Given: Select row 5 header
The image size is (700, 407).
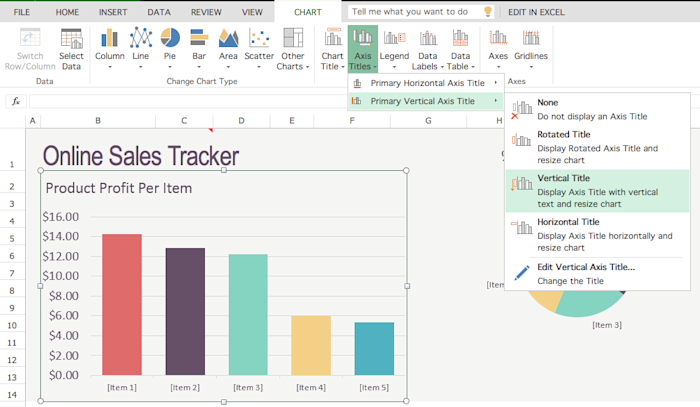Looking at the screenshot, I should (12, 238).
